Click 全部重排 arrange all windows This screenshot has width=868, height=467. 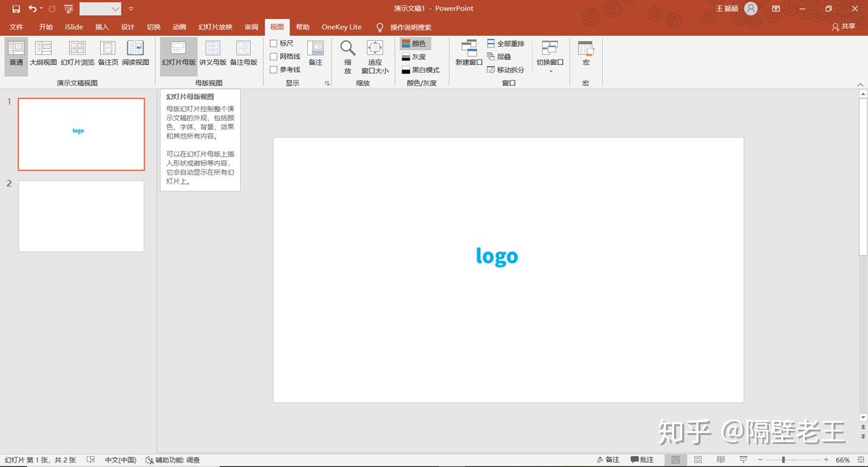(x=506, y=43)
